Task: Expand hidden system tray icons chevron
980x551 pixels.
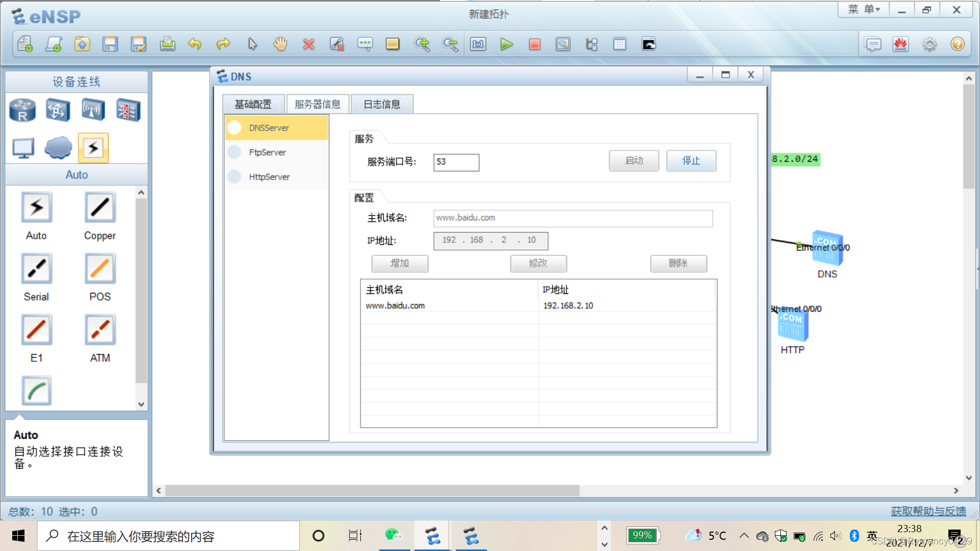Action: pyautogui.click(x=744, y=536)
